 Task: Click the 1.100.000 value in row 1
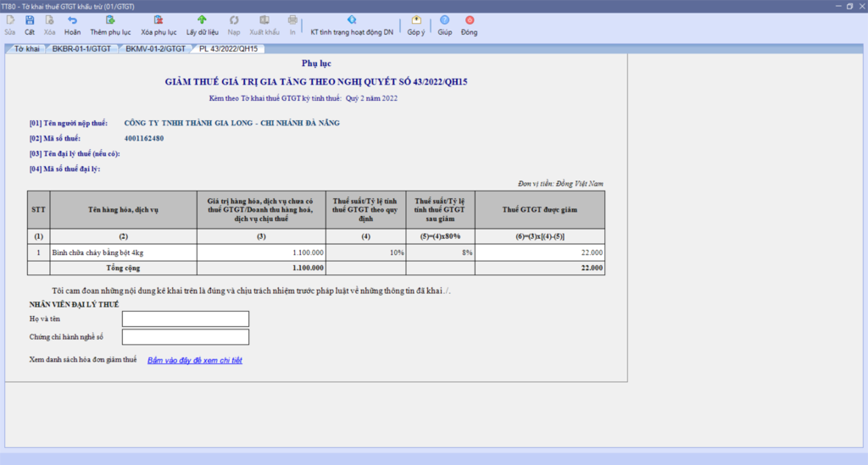tap(261, 252)
